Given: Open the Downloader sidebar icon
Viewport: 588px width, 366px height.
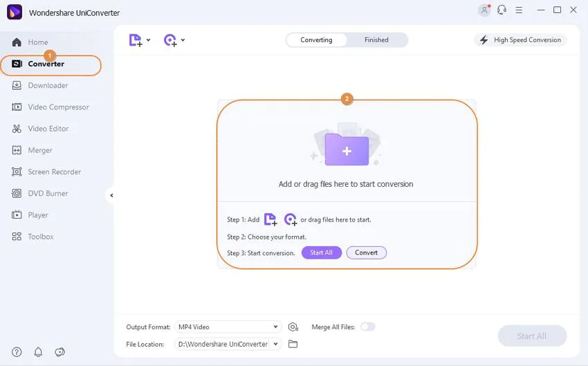Looking at the screenshot, I should (17, 86).
